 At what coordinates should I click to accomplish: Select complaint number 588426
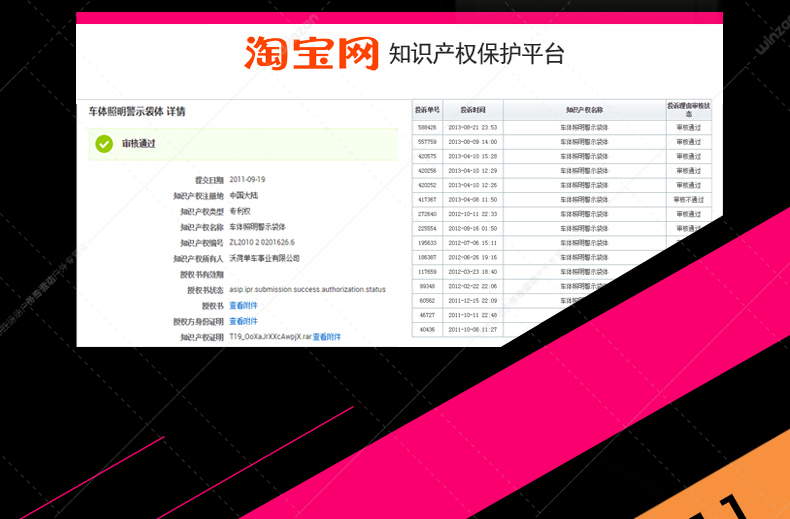click(x=427, y=127)
